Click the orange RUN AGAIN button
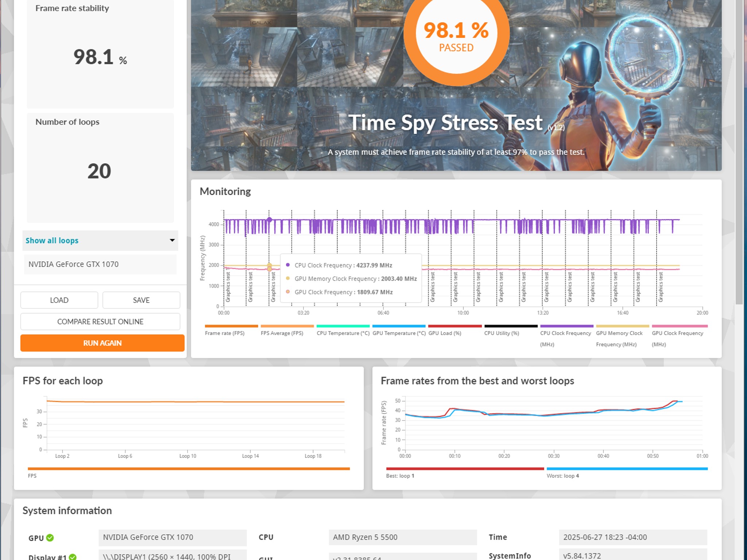 [102, 343]
